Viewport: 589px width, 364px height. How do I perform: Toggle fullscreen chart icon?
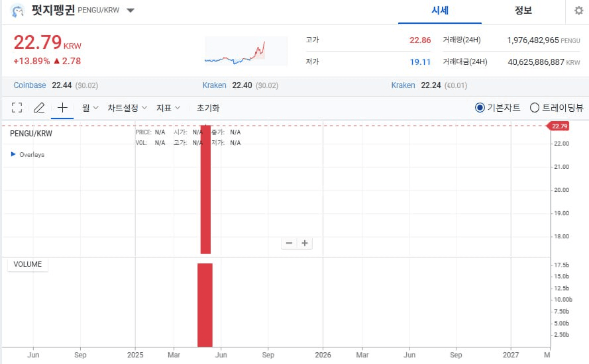click(17, 108)
